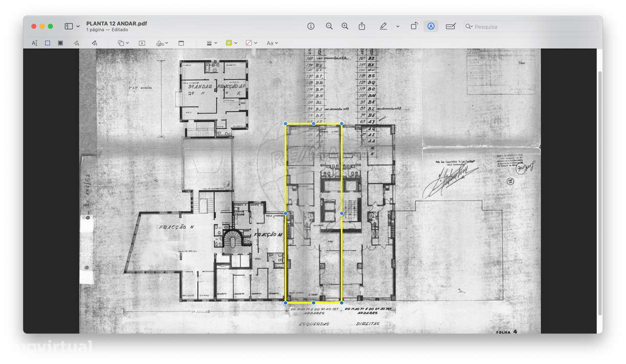The height and width of the screenshot is (364, 626).
Task: Select the rectangular selection tool
Action: (47, 43)
